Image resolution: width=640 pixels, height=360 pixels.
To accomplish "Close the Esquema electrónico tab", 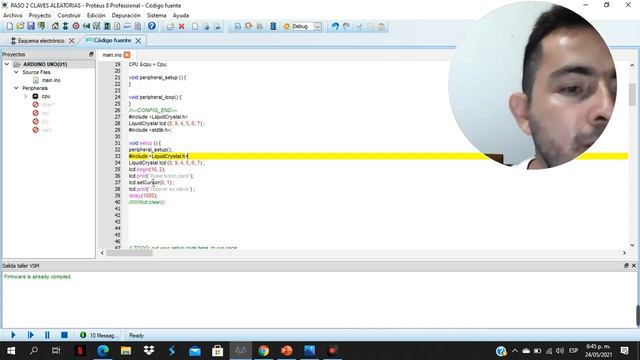I will (71, 41).
